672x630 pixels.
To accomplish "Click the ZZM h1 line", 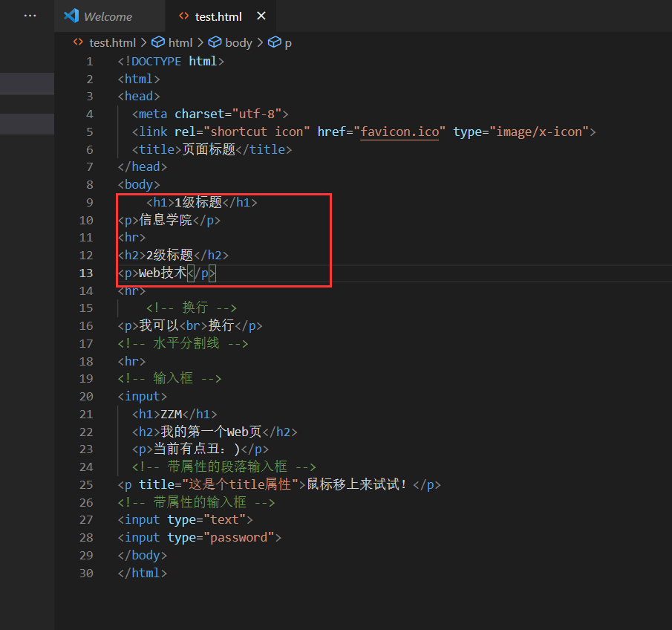I will point(174,414).
